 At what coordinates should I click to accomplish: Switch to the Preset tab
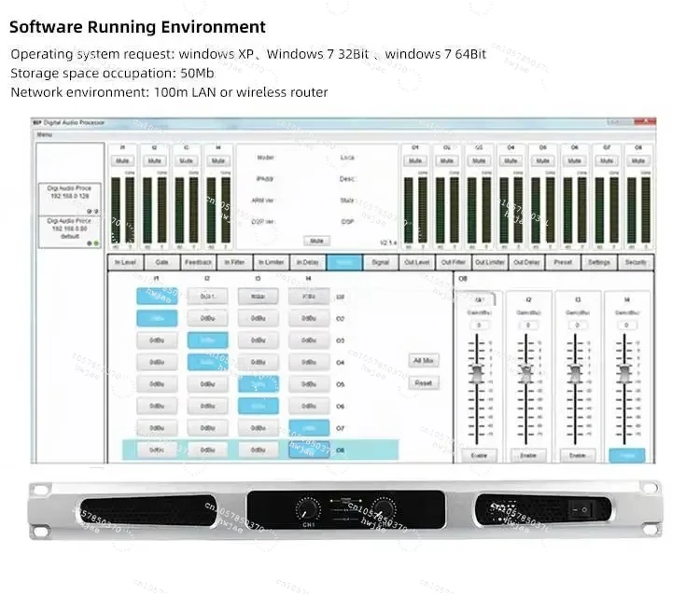click(563, 262)
